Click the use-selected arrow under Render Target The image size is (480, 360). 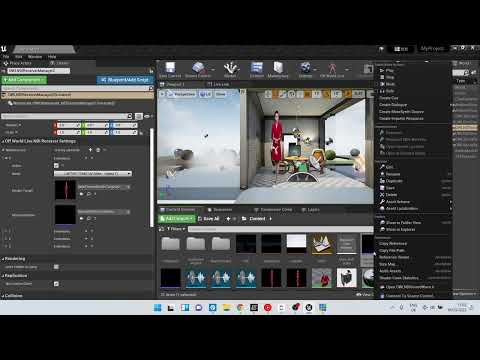click(82, 194)
